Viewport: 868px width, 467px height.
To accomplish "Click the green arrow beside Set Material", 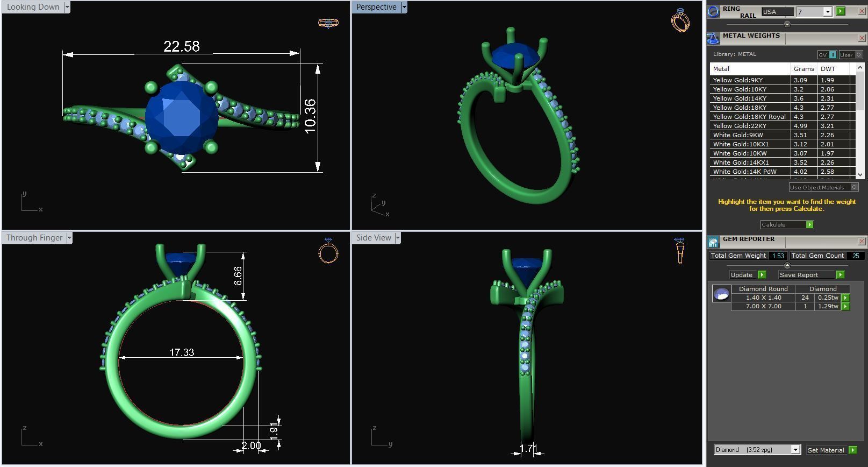I will click(852, 450).
